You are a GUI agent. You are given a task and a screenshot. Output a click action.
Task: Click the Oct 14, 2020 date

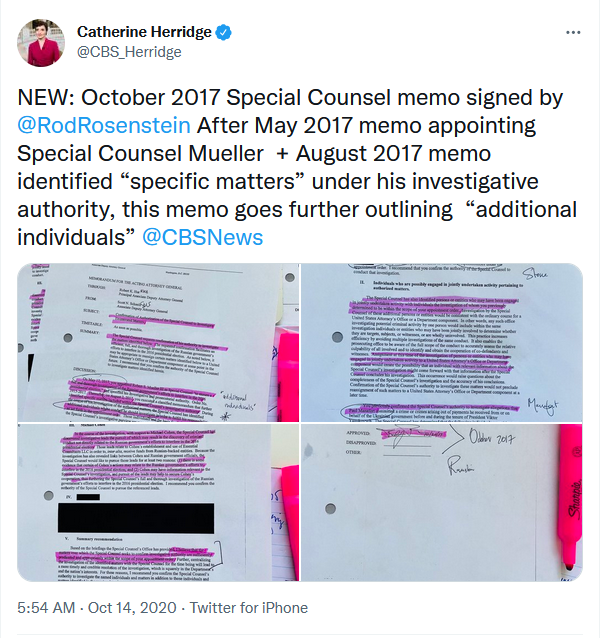[132, 608]
